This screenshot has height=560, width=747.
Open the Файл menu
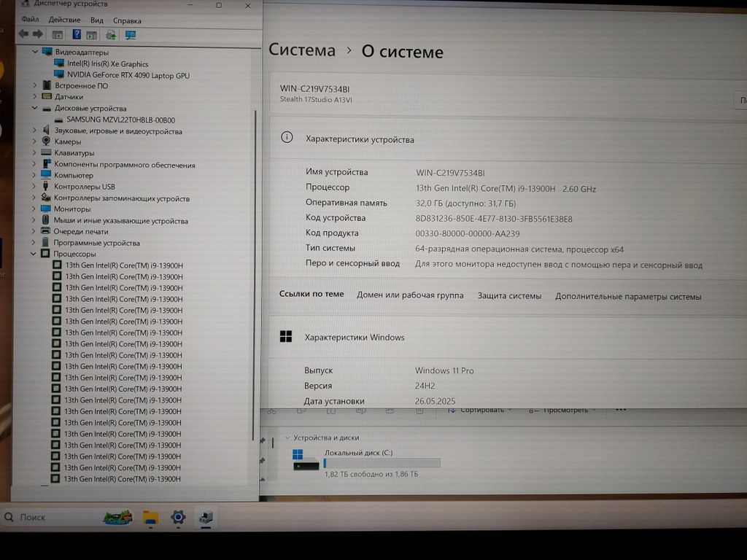point(30,20)
